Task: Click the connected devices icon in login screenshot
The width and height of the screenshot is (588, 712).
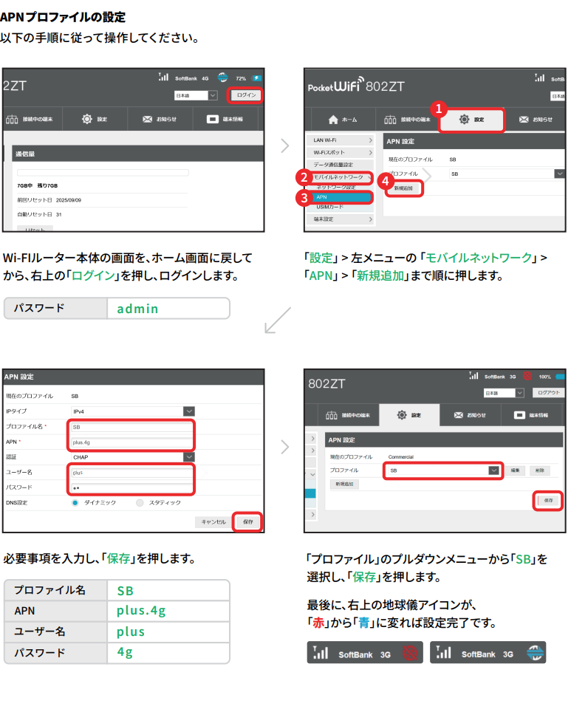Action: (12, 120)
